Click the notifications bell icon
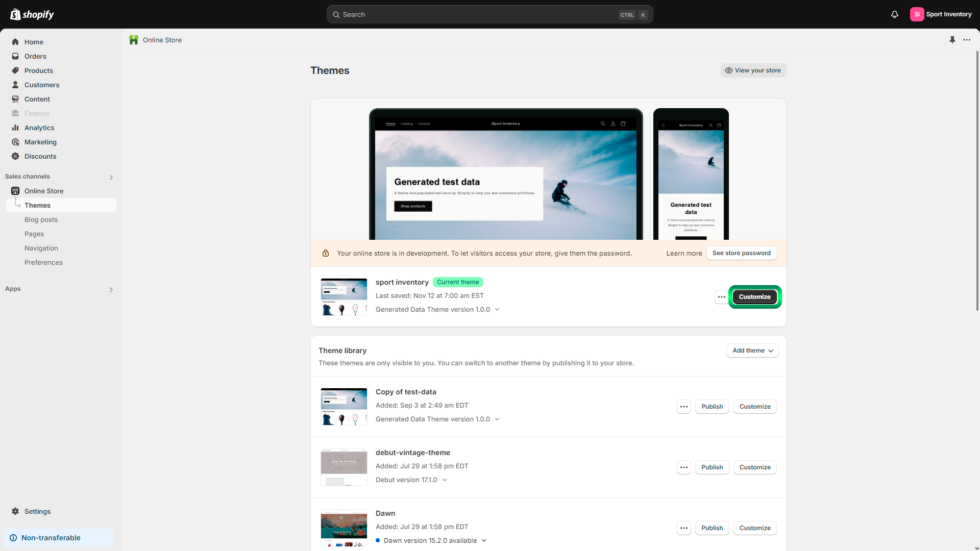980x551 pixels. [894, 14]
